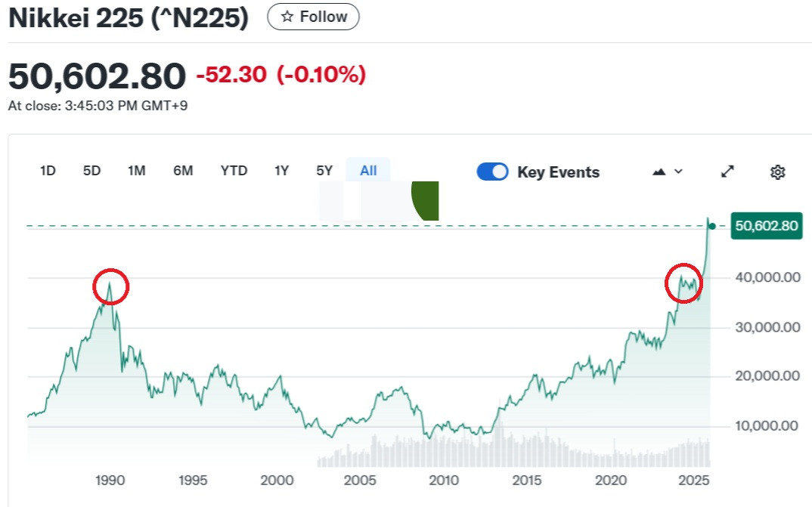The width and height of the screenshot is (812, 507).
Task: Open chart settings gear
Action: [x=777, y=172]
